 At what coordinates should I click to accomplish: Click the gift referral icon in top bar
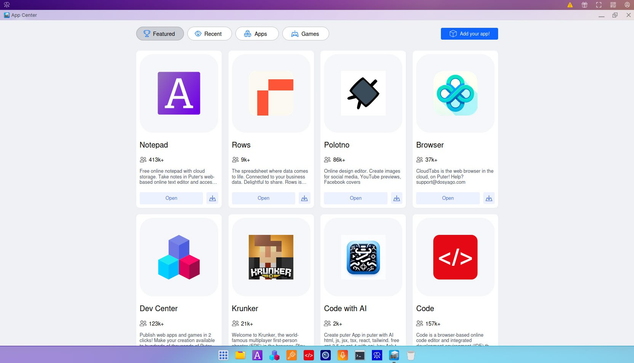pos(584,5)
